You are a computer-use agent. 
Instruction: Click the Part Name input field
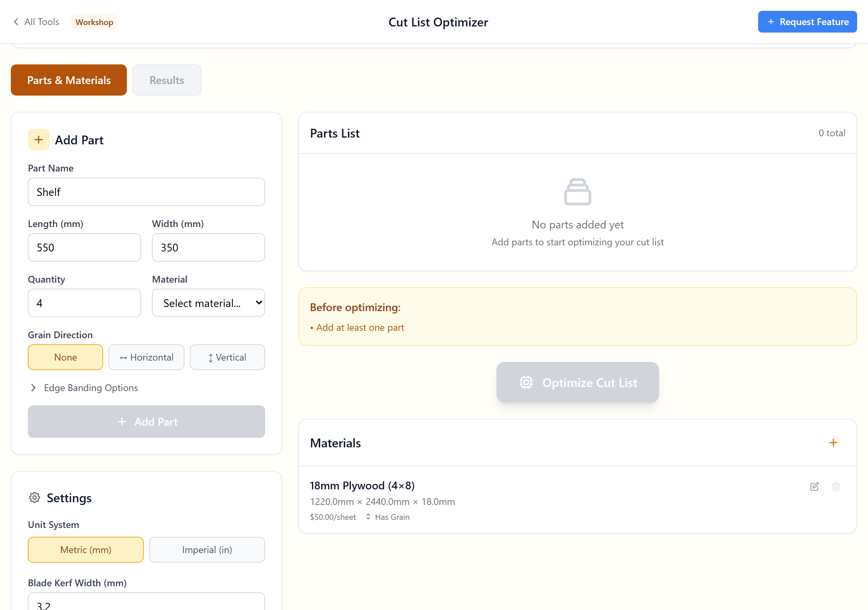[x=146, y=192]
